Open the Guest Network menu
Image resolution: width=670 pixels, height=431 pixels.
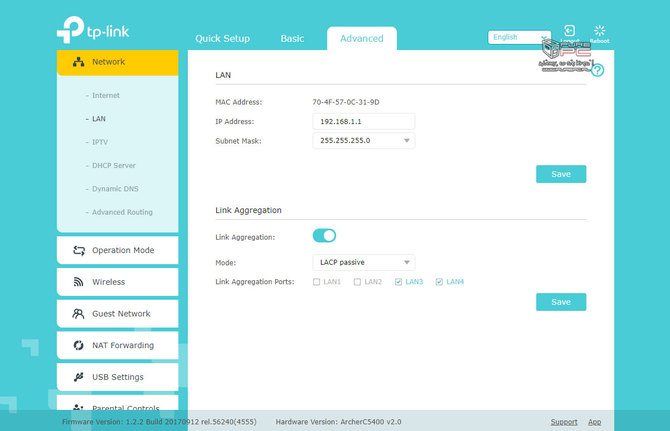118,314
